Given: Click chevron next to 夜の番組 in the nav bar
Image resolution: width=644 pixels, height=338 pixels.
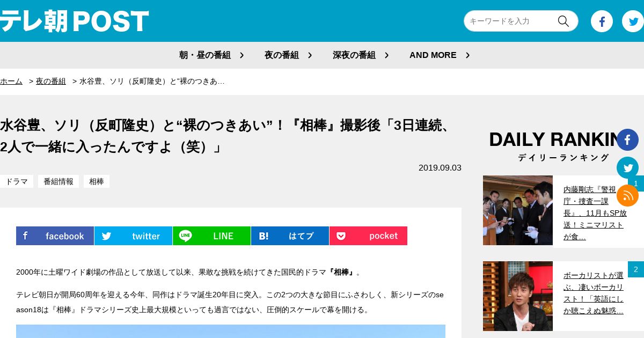Looking at the screenshot, I should pyautogui.click(x=310, y=55).
